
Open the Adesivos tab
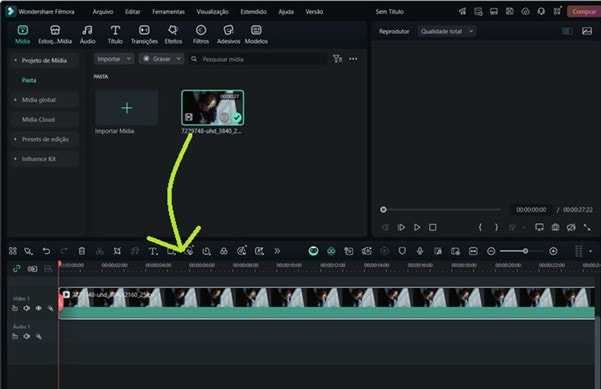pos(228,34)
